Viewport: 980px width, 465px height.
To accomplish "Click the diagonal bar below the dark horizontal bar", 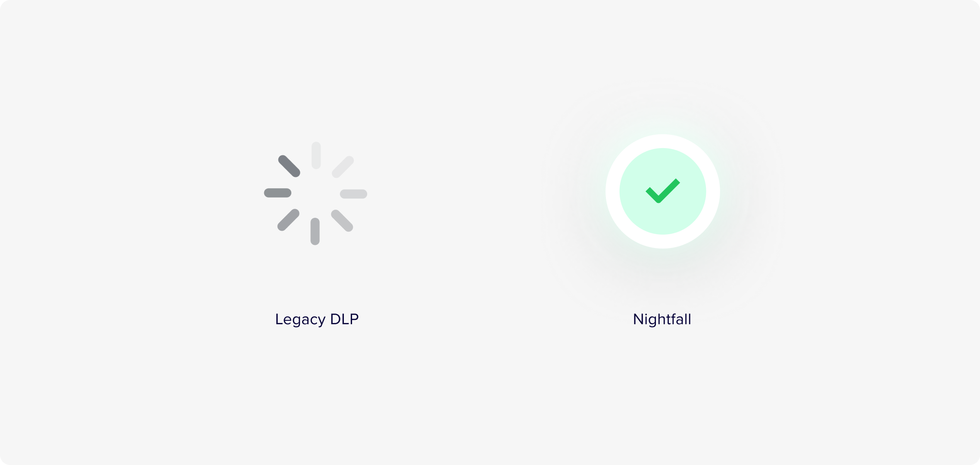I will pos(288,220).
